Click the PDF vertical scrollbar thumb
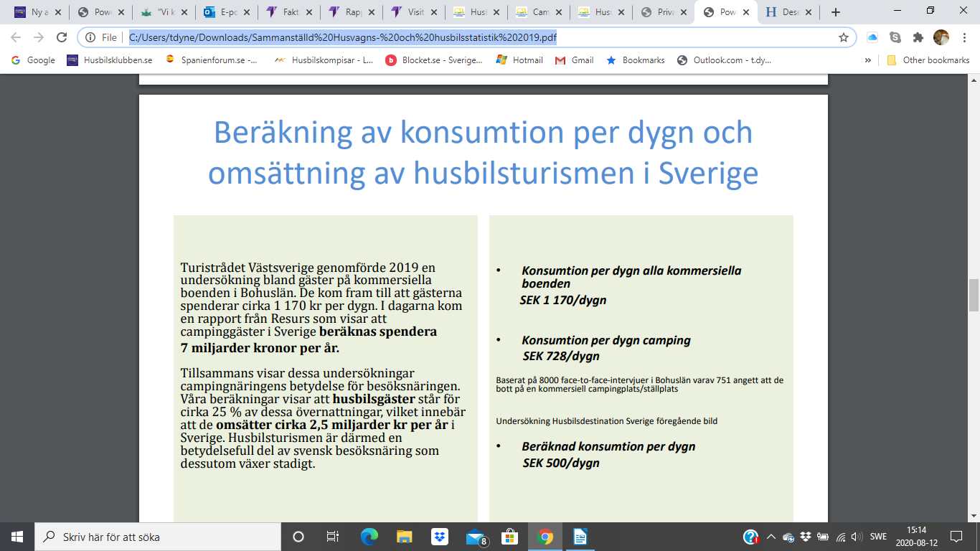Screen dimensions: 980x551 (974, 295)
